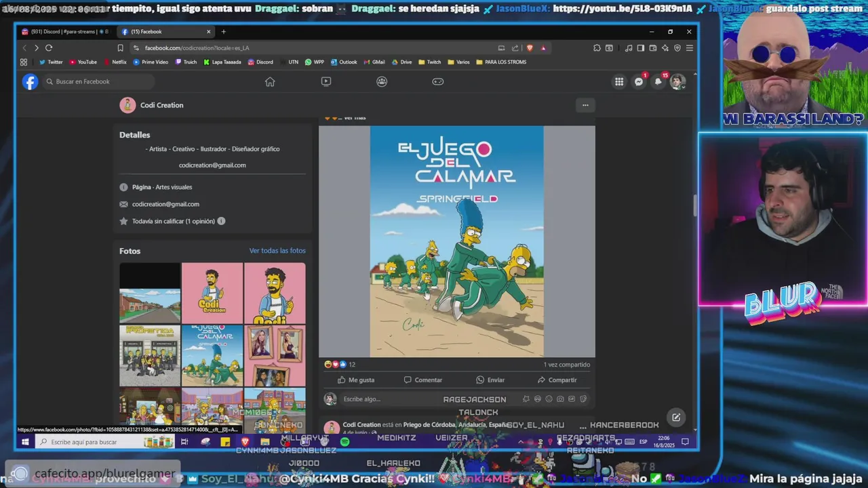The width and height of the screenshot is (868, 488).
Task: Open the Messenger chats icon
Action: (639, 81)
